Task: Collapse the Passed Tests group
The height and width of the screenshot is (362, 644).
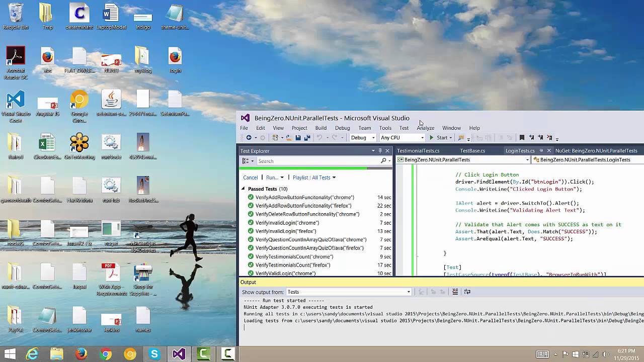Action: tap(243, 189)
